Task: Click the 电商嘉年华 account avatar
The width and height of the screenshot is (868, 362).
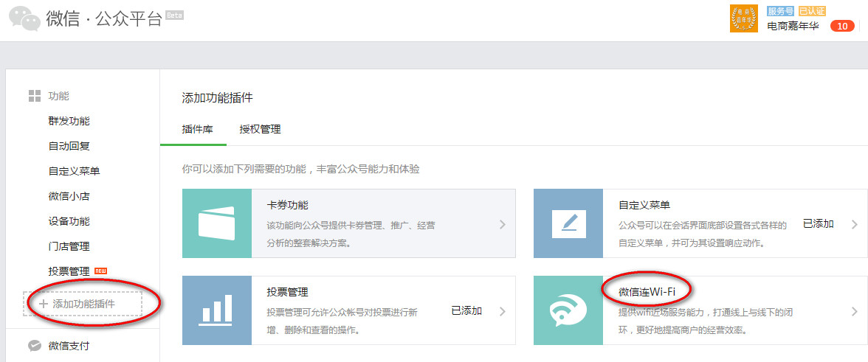Action: 744,18
